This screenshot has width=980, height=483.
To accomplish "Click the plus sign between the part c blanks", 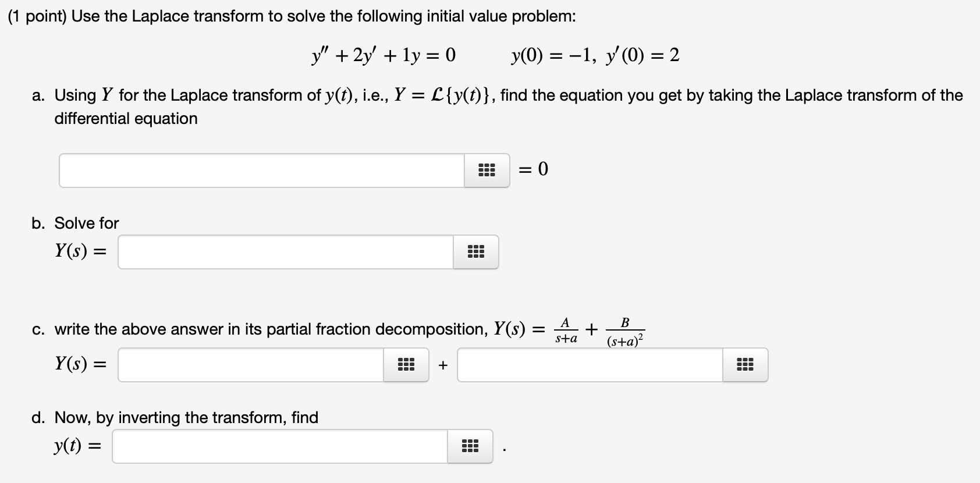I will [x=443, y=365].
